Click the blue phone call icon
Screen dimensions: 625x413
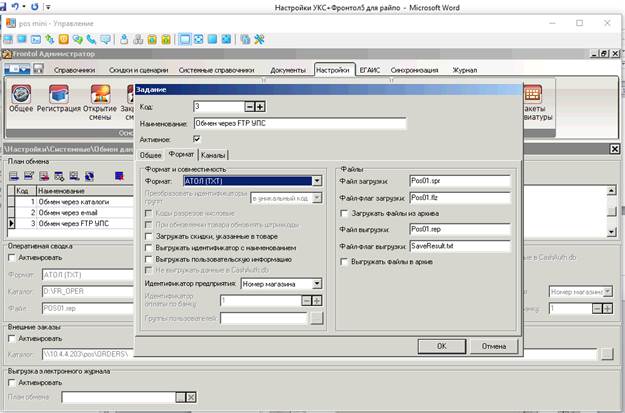click(91, 39)
